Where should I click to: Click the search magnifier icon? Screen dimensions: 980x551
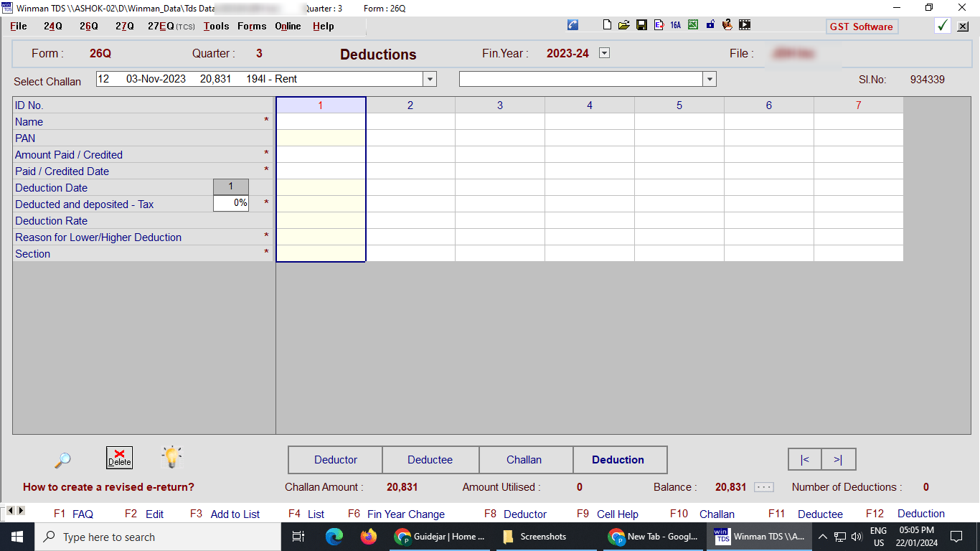coord(62,459)
